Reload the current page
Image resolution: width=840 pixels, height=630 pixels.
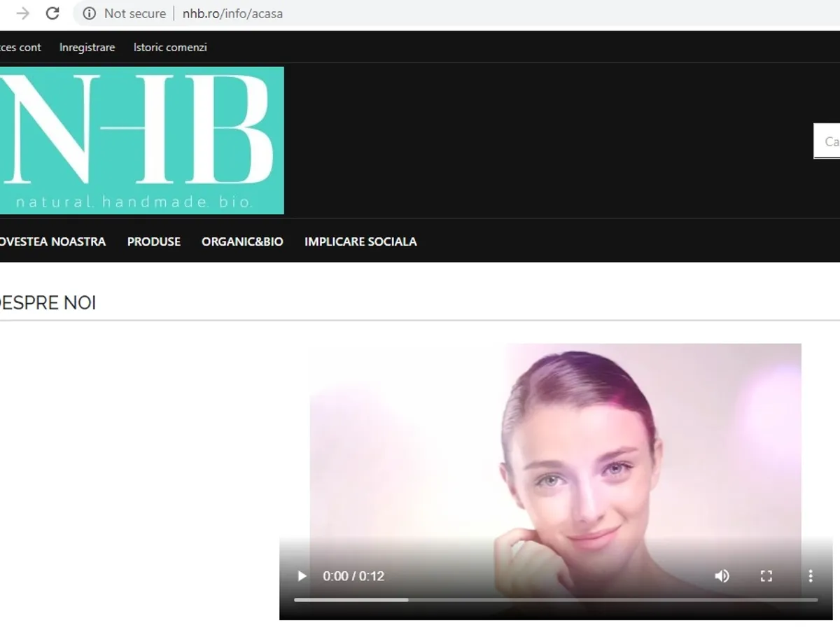pos(52,13)
